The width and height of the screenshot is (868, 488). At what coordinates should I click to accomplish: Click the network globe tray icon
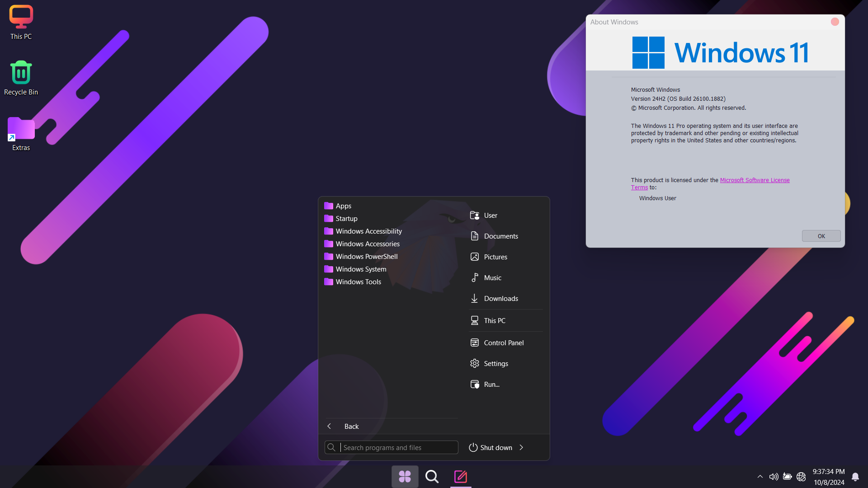[x=801, y=476]
